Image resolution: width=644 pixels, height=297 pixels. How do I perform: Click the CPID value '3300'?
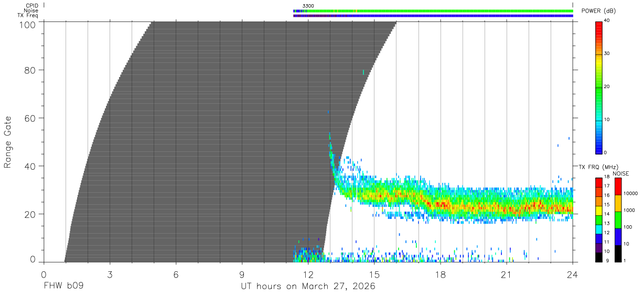point(308,6)
